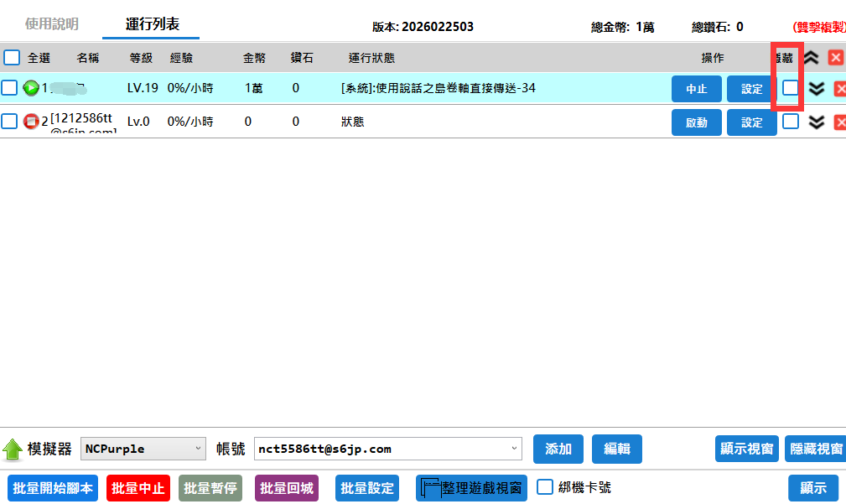Image resolution: width=846 pixels, height=504 pixels.
Task: Click the green running status icon in row 1
Action: [31, 88]
